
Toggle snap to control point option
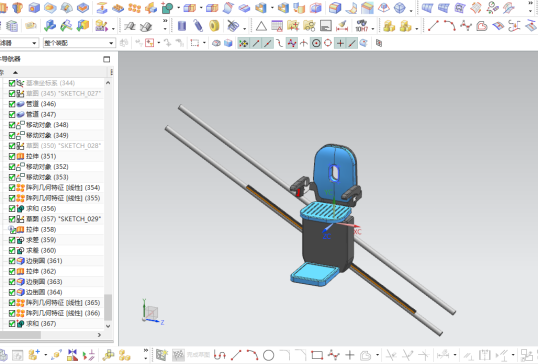tap(279, 43)
